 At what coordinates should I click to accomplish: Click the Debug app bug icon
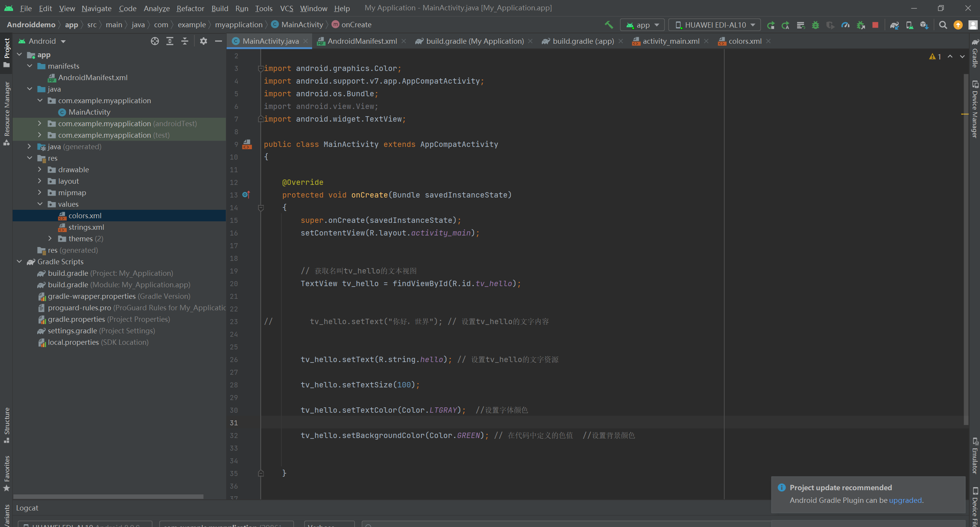(x=816, y=25)
